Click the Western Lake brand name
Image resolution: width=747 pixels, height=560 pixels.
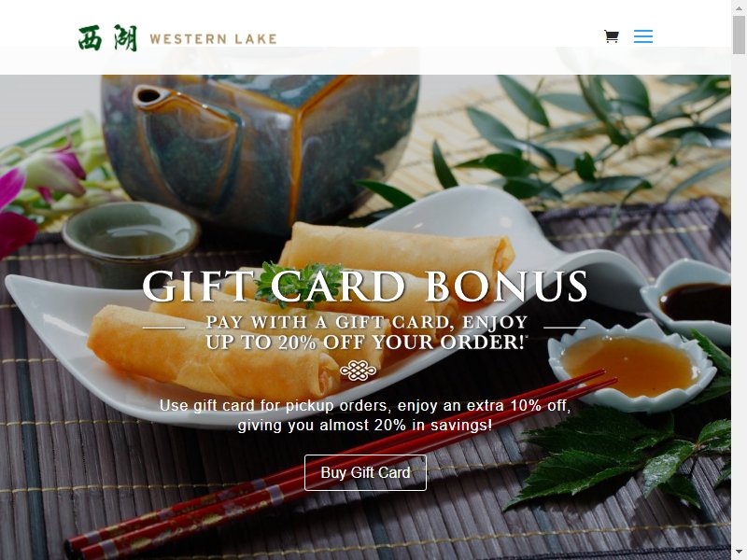(x=213, y=39)
